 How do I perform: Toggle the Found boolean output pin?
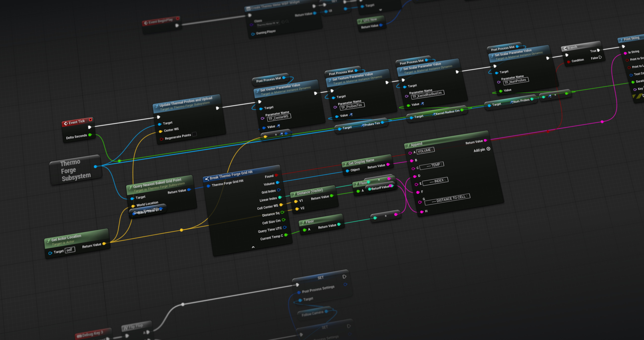(x=276, y=175)
